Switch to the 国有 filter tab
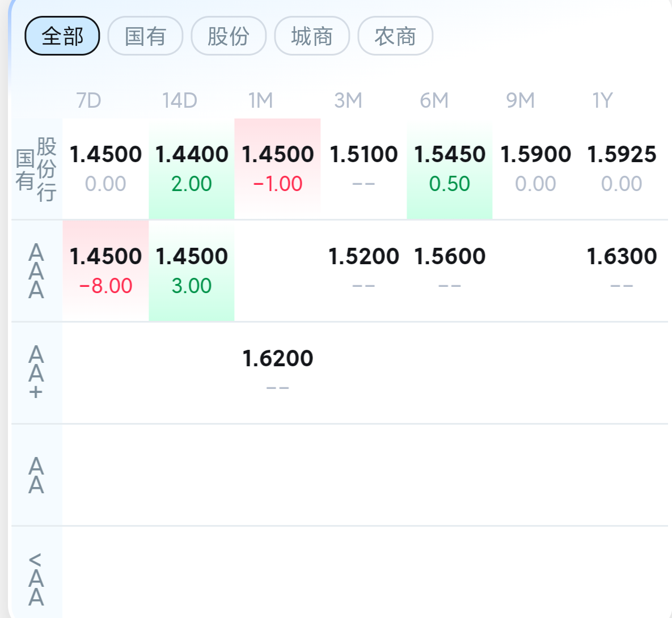Image resolution: width=672 pixels, height=618 pixels. point(145,36)
